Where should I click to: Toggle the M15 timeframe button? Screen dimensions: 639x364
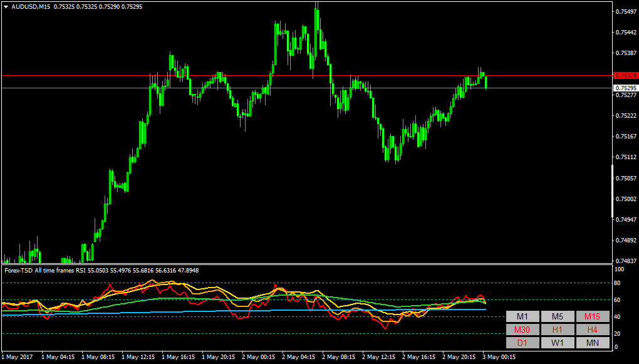click(593, 317)
